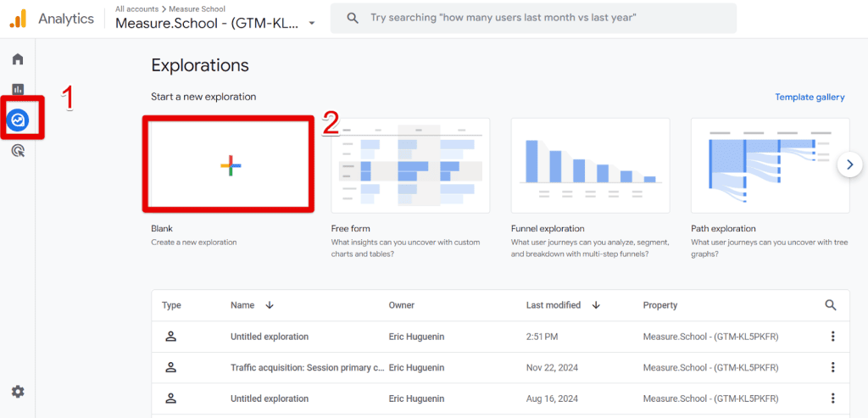Click the Aug 16, 2024 date cell
Viewport: 868px width, 418px height.
pos(550,398)
